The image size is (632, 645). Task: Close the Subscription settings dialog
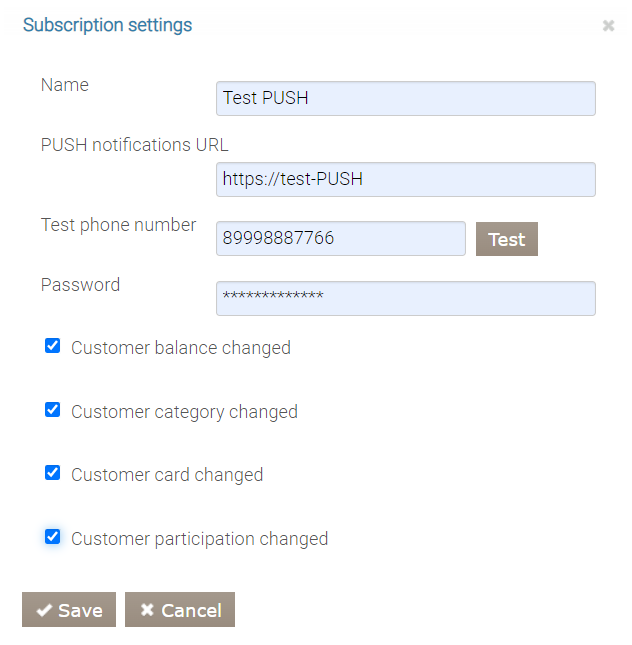(x=608, y=26)
